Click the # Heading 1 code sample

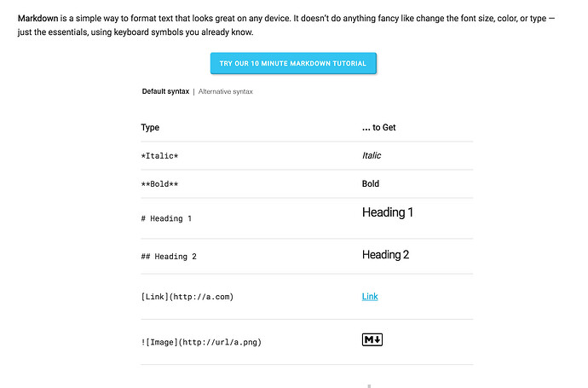(x=166, y=219)
